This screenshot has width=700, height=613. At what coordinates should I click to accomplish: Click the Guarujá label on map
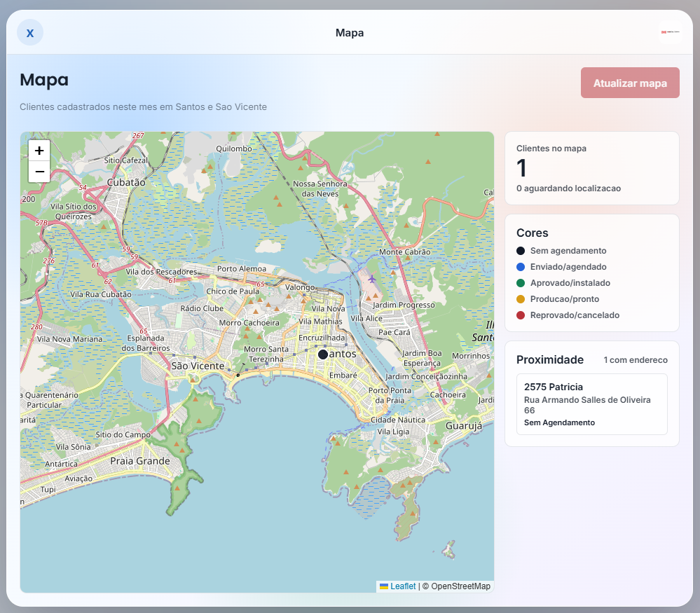(x=464, y=426)
